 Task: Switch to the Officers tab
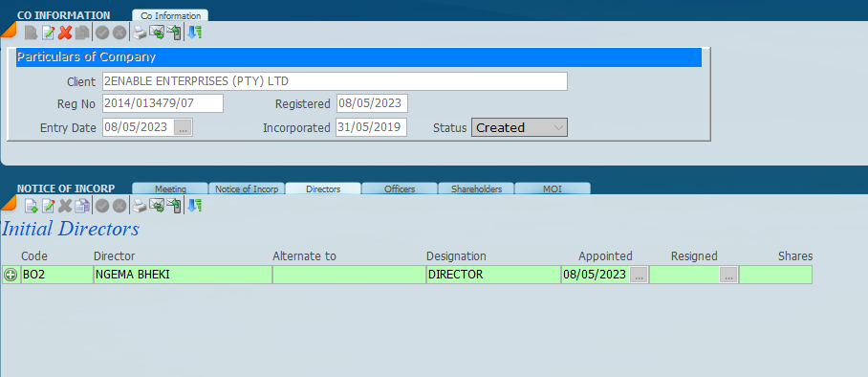400,188
